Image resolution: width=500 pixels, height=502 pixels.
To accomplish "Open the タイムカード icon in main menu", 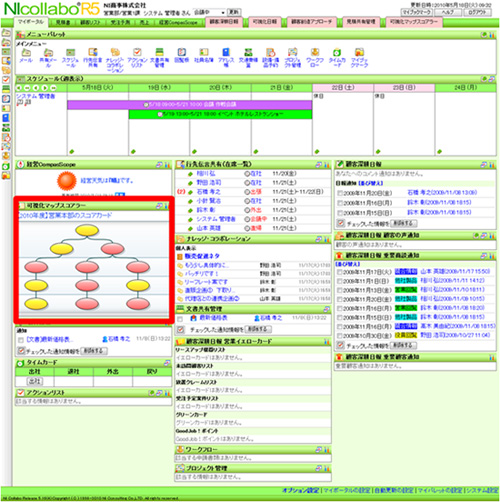I will click(337, 52).
